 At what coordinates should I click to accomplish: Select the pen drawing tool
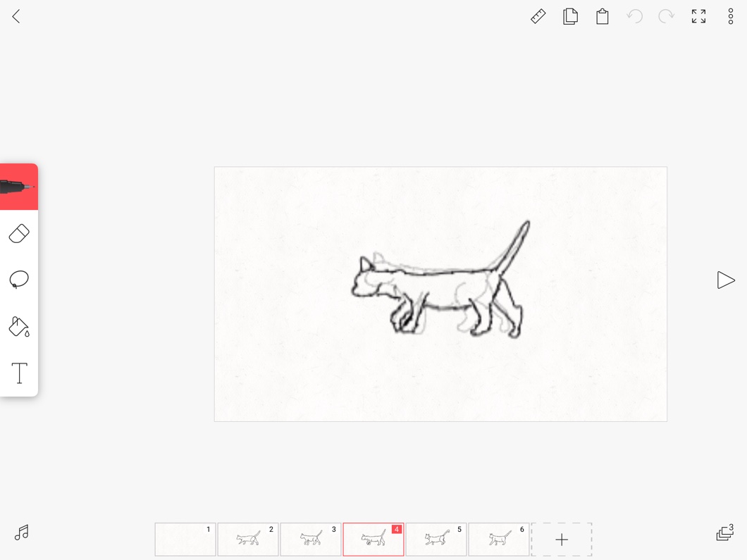[19, 187]
